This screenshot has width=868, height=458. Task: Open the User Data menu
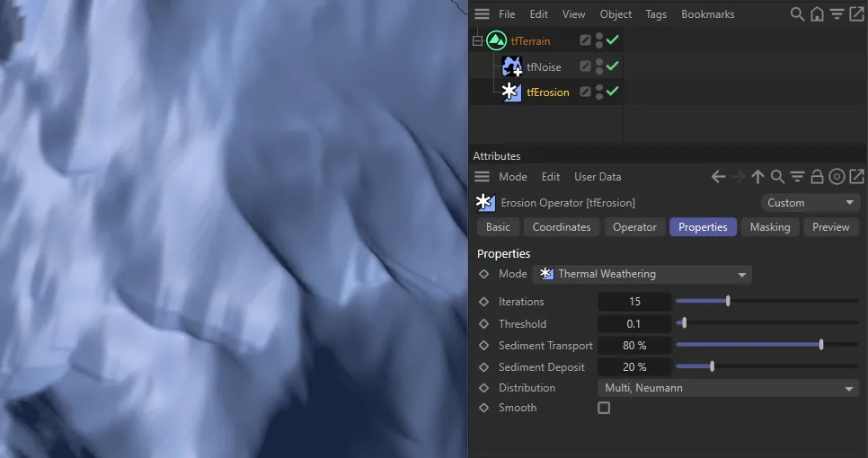click(x=598, y=177)
